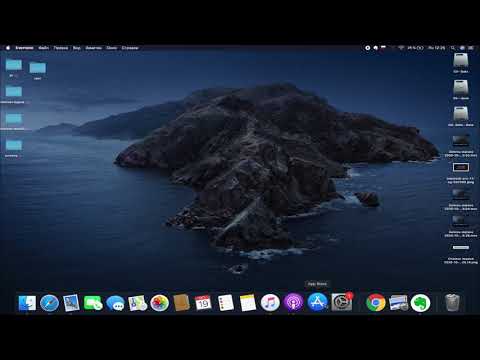Open Notification Center list icon
The image size is (480, 360).
471,48
